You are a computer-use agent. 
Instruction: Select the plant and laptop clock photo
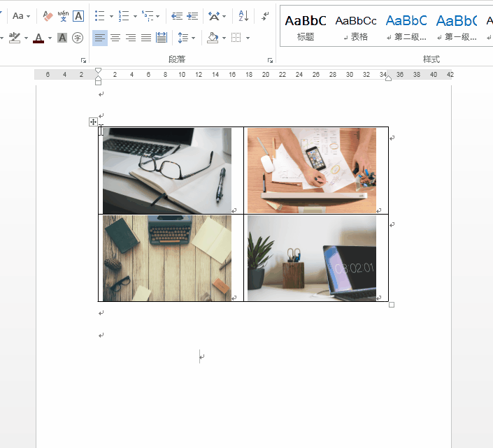pyautogui.click(x=312, y=258)
